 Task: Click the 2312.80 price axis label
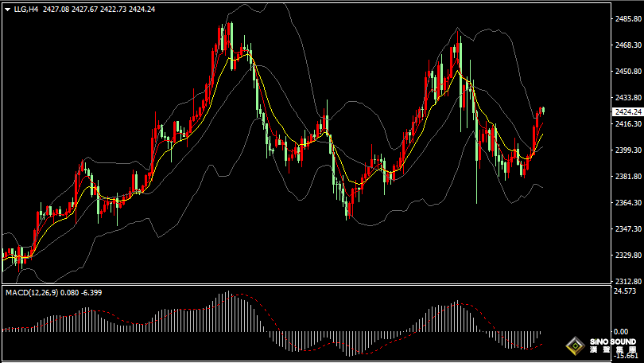(x=607, y=281)
